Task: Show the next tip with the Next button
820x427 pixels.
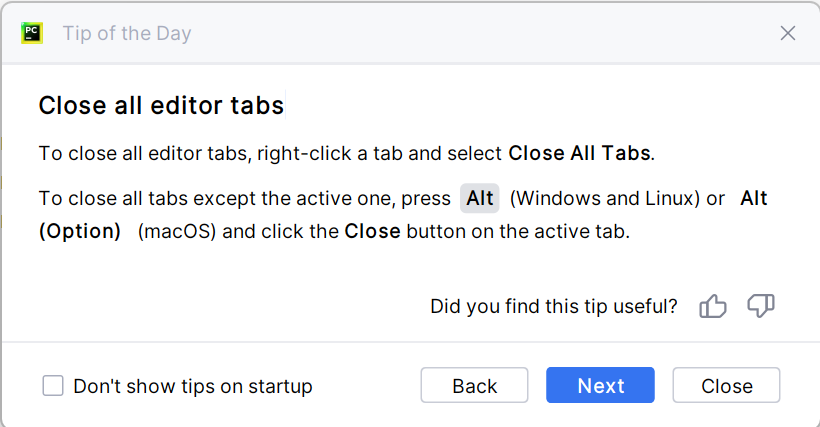Action: tap(600, 386)
